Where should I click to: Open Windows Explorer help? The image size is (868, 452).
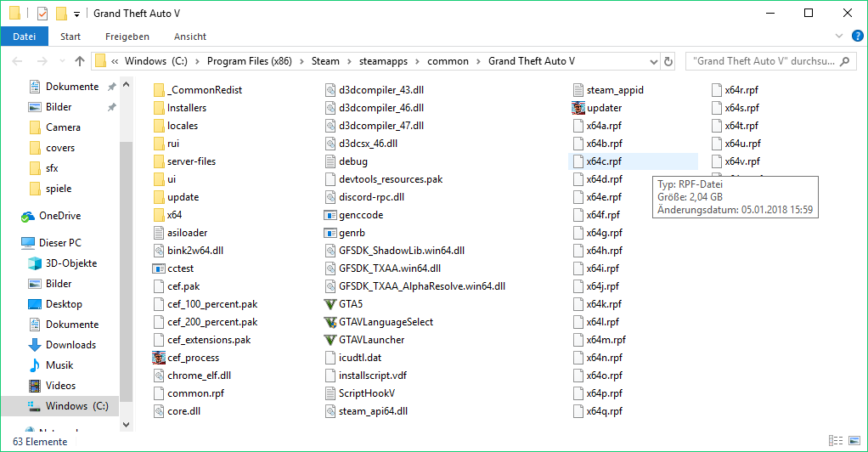click(x=858, y=37)
